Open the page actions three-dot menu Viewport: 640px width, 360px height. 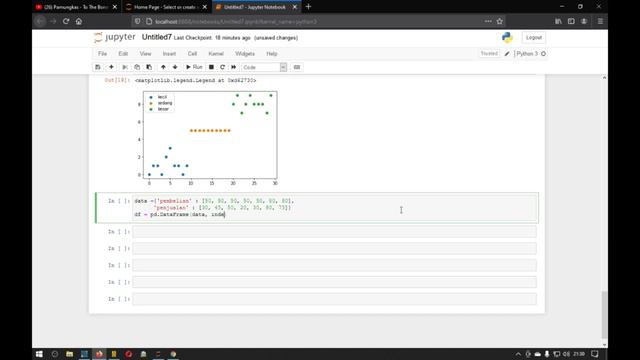tap(488, 21)
